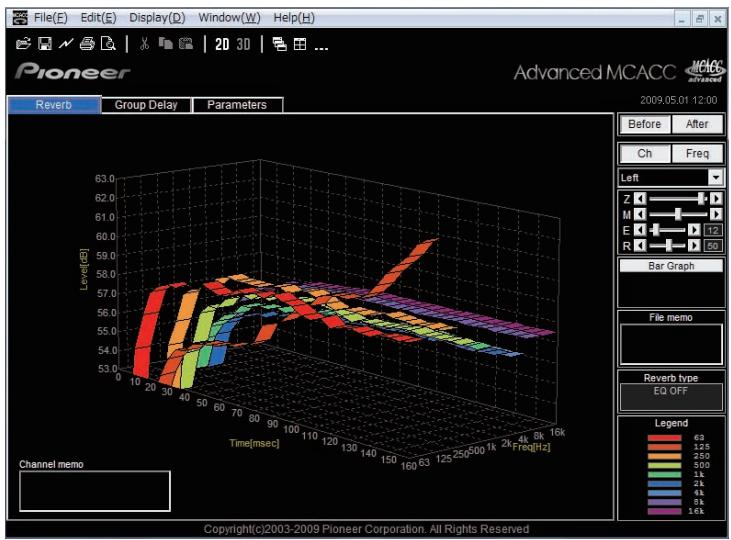Toggle the After measurement view

coord(697,124)
